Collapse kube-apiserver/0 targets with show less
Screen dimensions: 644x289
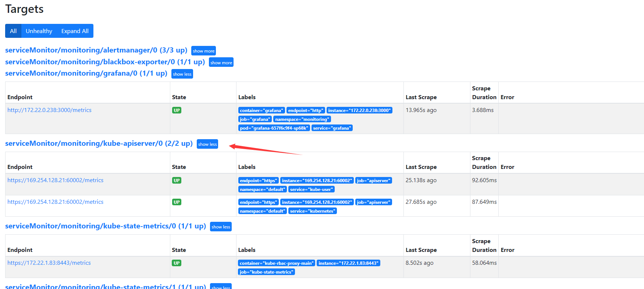click(207, 144)
